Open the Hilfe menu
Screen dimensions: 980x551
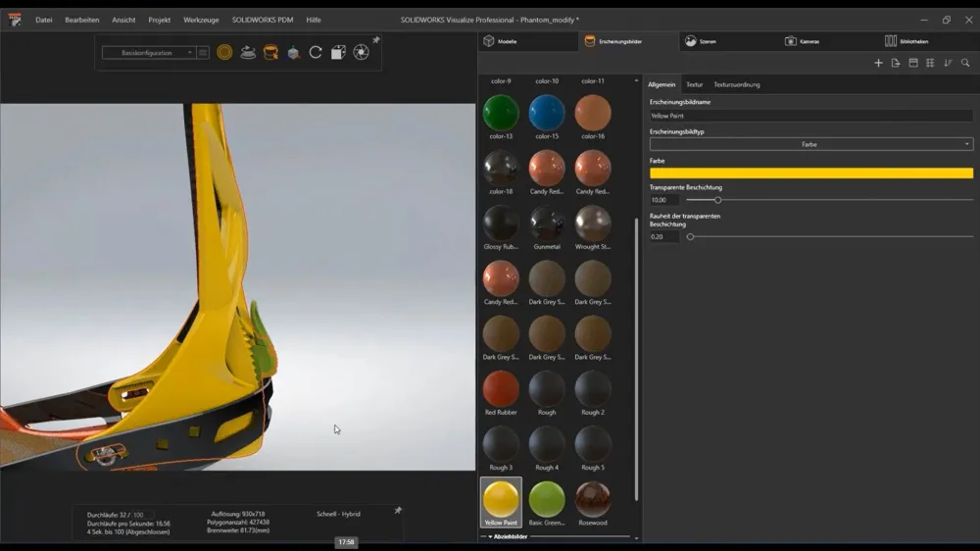(314, 20)
